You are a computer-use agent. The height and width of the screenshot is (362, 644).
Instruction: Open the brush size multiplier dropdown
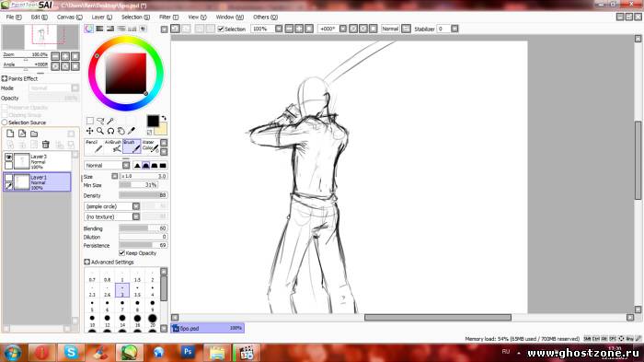pos(115,176)
